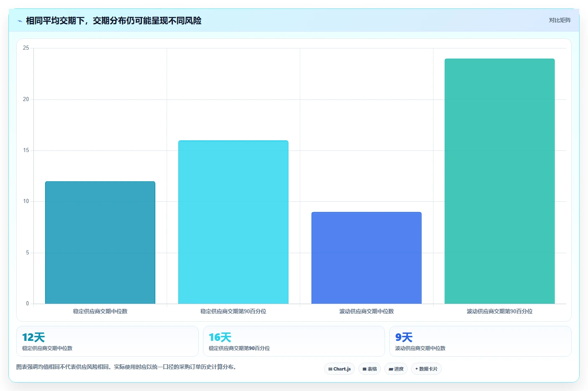This screenshot has width=588, height=391.
Task: Click the blue 波动供应商交期中位数 bar
Action: tap(367, 258)
